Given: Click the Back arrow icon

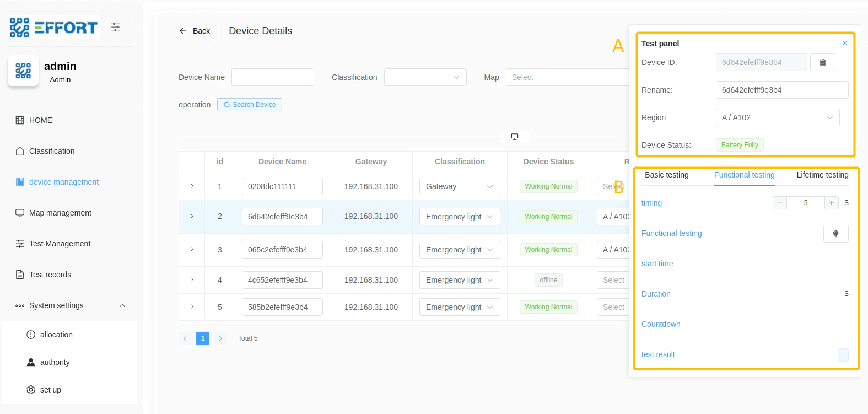Looking at the screenshot, I should (x=183, y=31).
